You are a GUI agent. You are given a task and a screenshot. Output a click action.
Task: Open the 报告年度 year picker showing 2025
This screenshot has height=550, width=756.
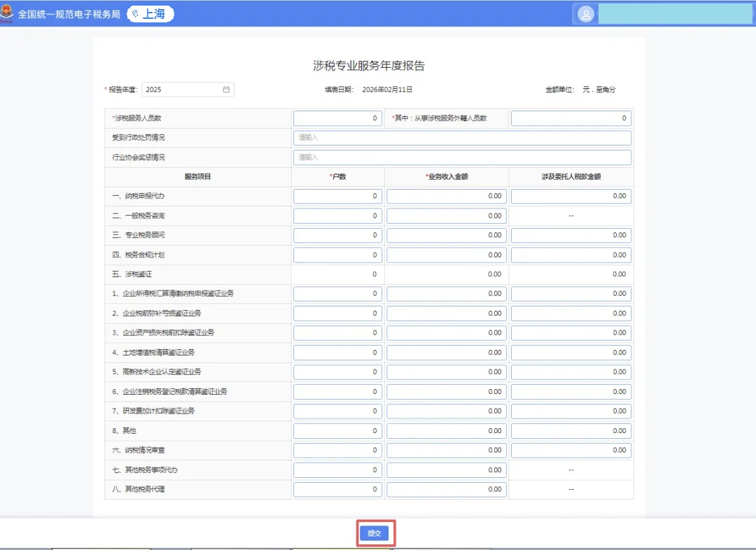(182, 90)
